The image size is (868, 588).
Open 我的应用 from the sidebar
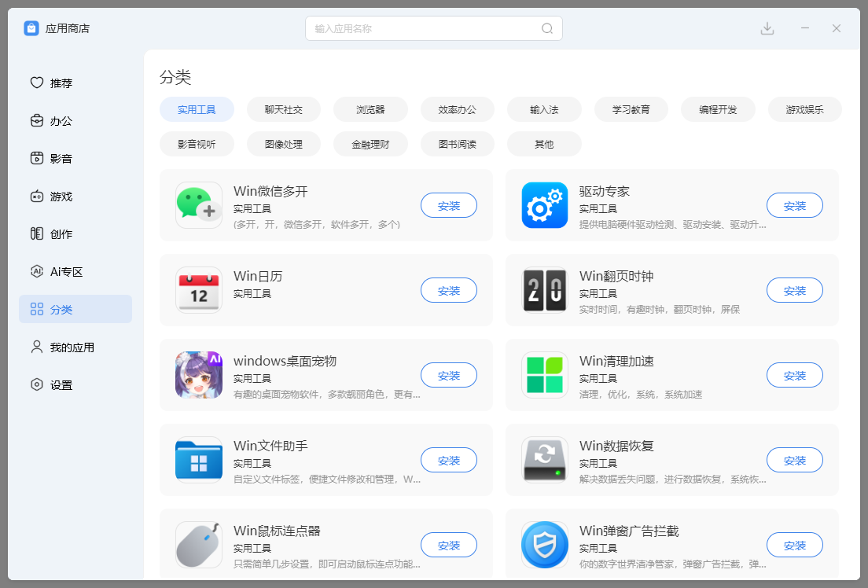(x=74, y=347)
